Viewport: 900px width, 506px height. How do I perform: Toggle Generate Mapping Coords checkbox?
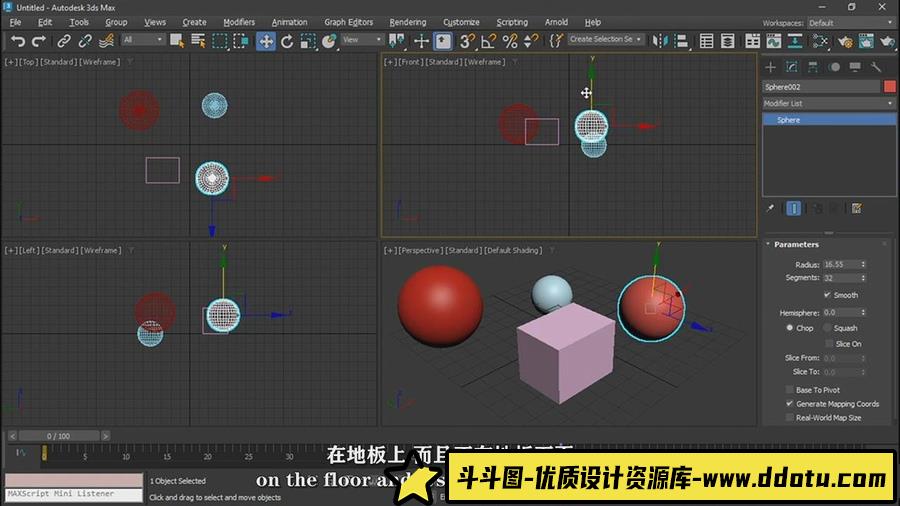[x=790, y=404]
